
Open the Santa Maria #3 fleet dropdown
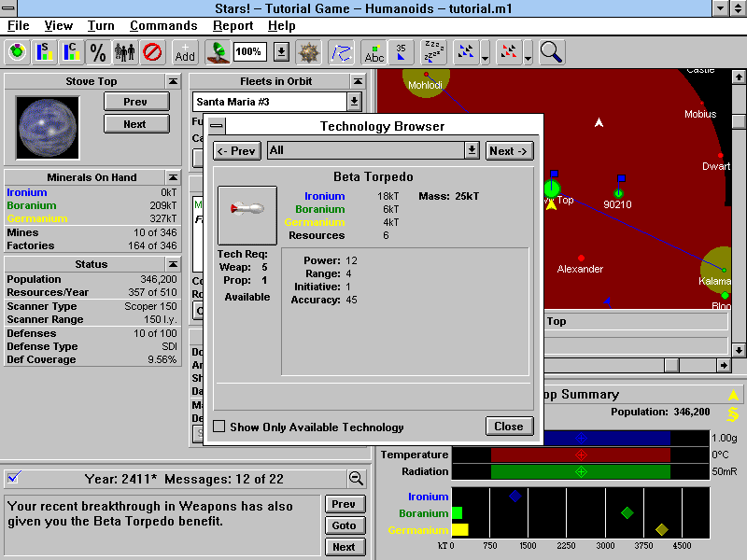[354, 102]
